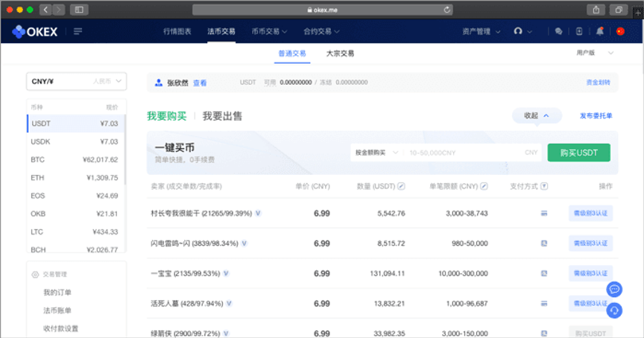Expand the CNY/¥ currency dropdown
The width and height of the screenshot is (644, 338).
point(76,81)
